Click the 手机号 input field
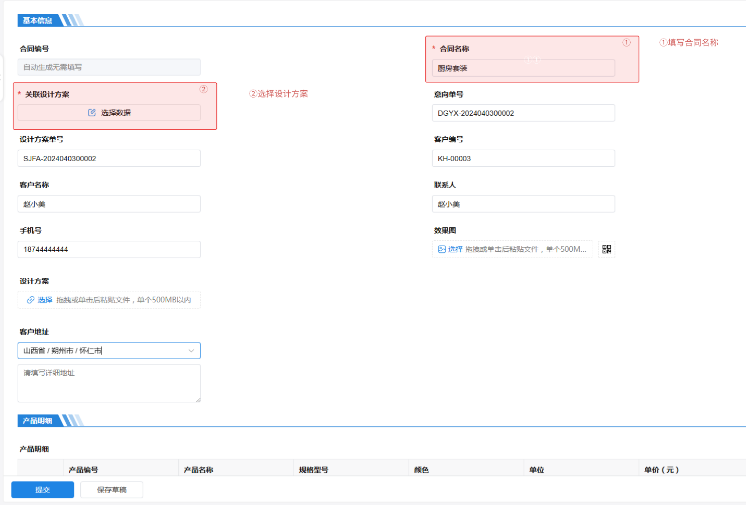 pos(109,249)
